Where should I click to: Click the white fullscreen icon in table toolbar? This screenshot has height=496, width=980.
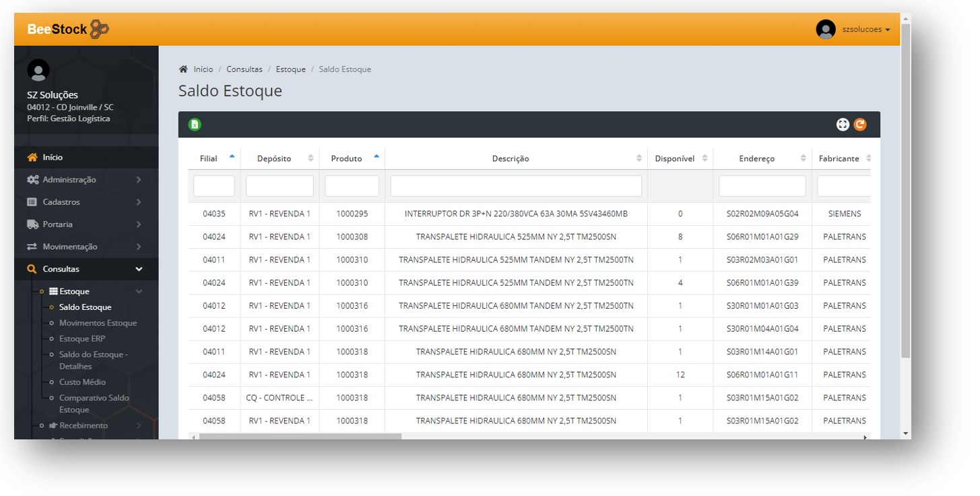point(842,125)
